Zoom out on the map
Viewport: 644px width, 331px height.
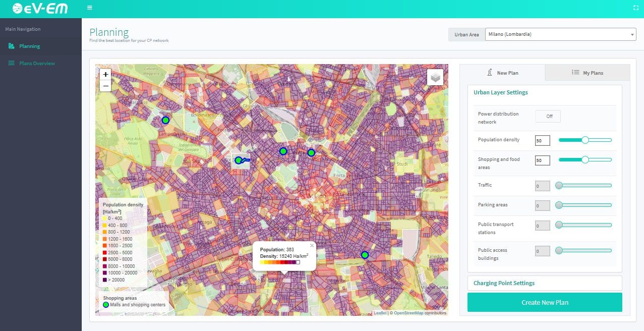(x=105, y=86)
